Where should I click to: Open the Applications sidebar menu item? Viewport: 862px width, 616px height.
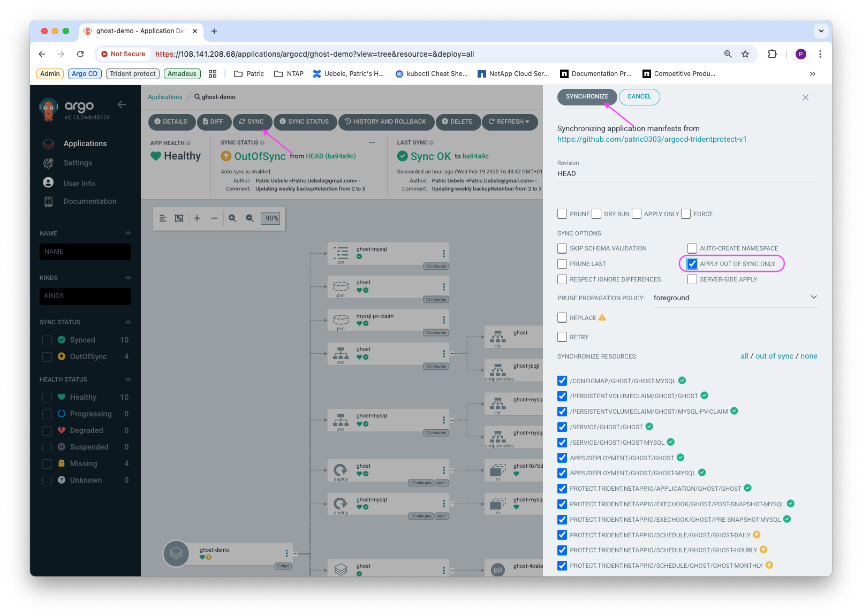85,143
